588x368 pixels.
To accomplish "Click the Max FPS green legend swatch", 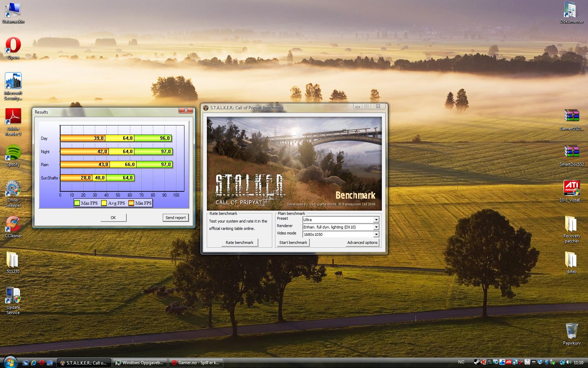I will [x=77, y=203].
